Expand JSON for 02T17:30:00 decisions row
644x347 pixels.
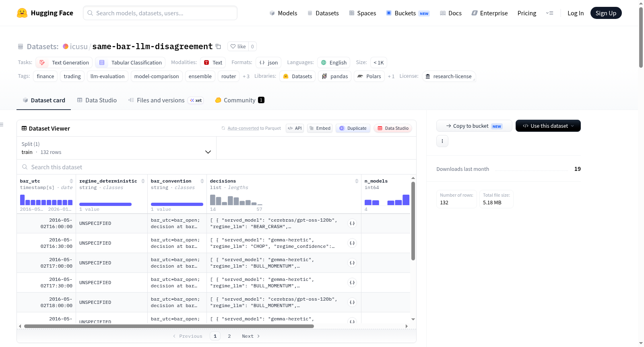(x=352, y=283)
